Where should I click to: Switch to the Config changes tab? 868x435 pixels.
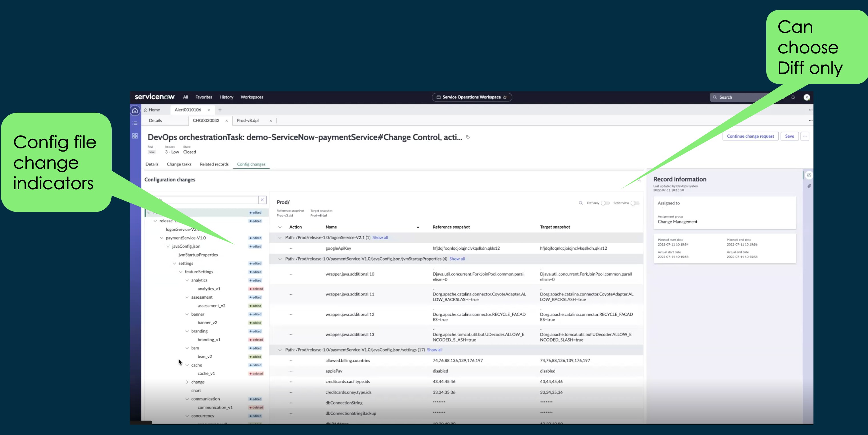coord(251,164)
